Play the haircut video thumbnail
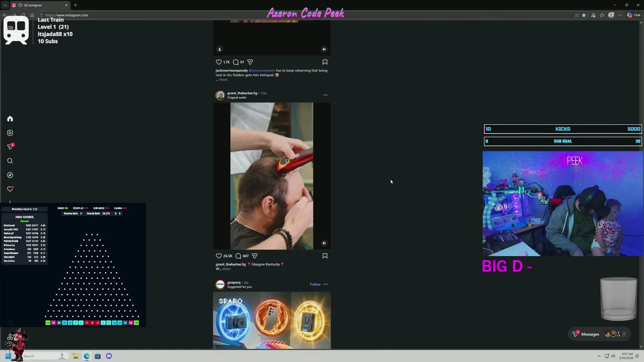The height and width of the screenshot is (362, 644). point(272,176)
